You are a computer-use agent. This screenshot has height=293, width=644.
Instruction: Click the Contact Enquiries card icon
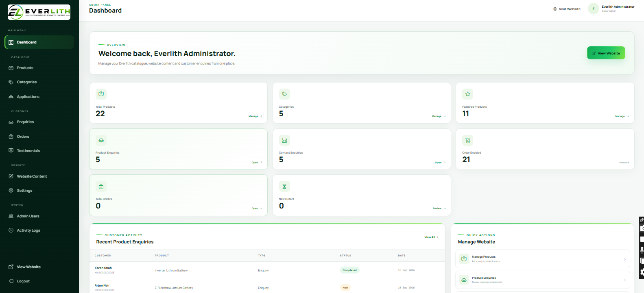(284, 140)
